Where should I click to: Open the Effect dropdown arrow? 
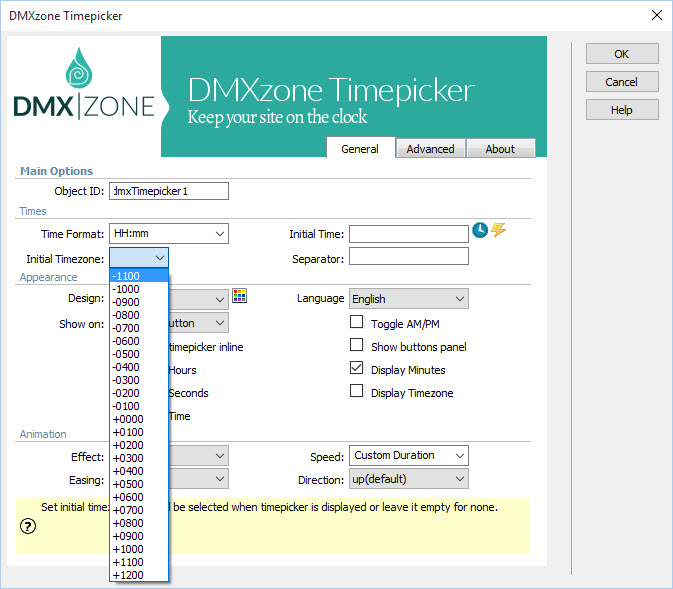tap(220, 455)
